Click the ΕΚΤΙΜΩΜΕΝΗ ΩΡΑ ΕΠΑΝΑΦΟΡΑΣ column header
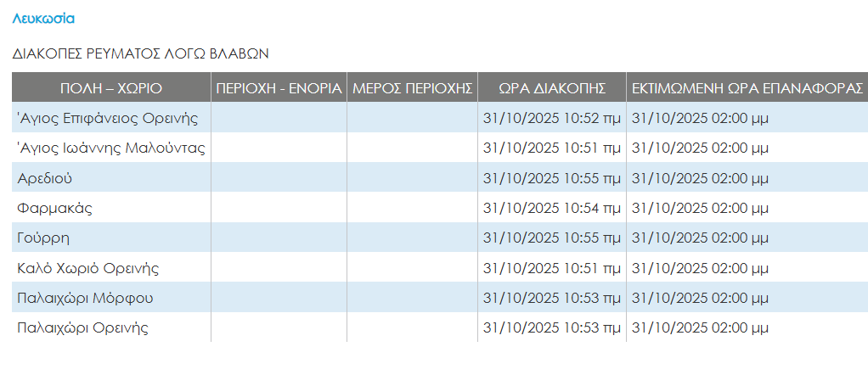The image size is (868, 386). [x=747, y=87]
